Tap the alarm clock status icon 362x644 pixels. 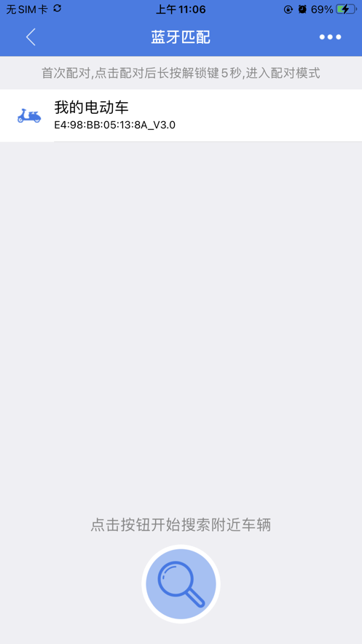point(302,9)
